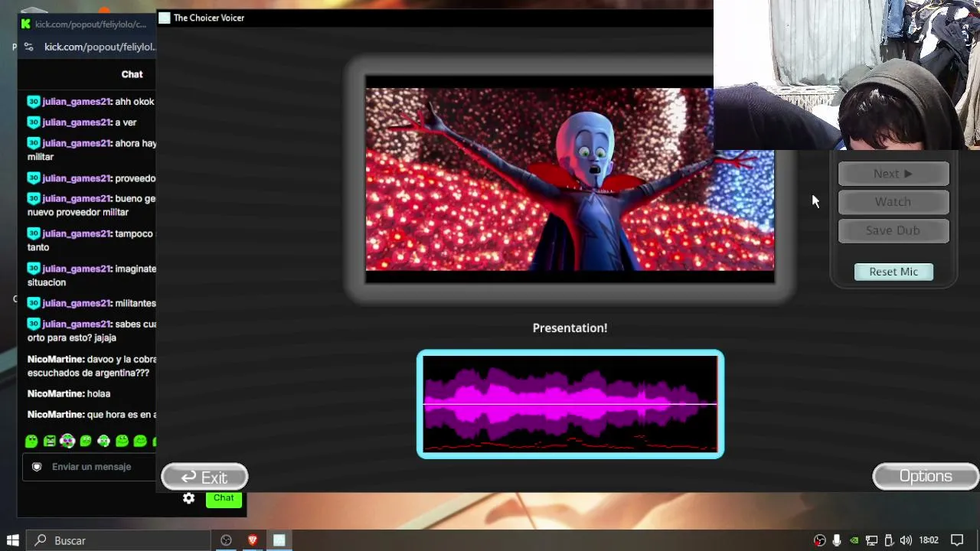The height and width of the screenshot is (551, 980).
Task: Click NicoMartine username on 'holaa' message
Action: pyautogui.click(x=55, y=393)
